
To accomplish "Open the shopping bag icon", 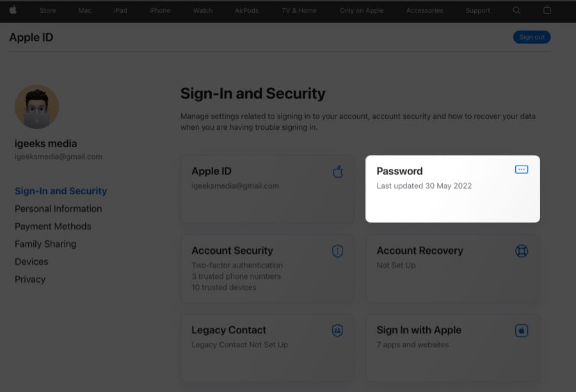I will (547, 10).
